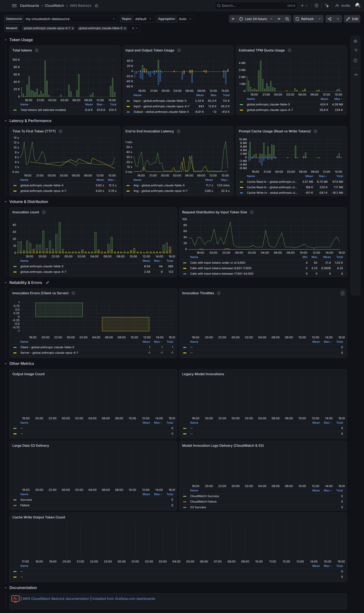Collapse the Token Usage row
This screenshot has width=364, height=613.
click(x=6, y=40)
